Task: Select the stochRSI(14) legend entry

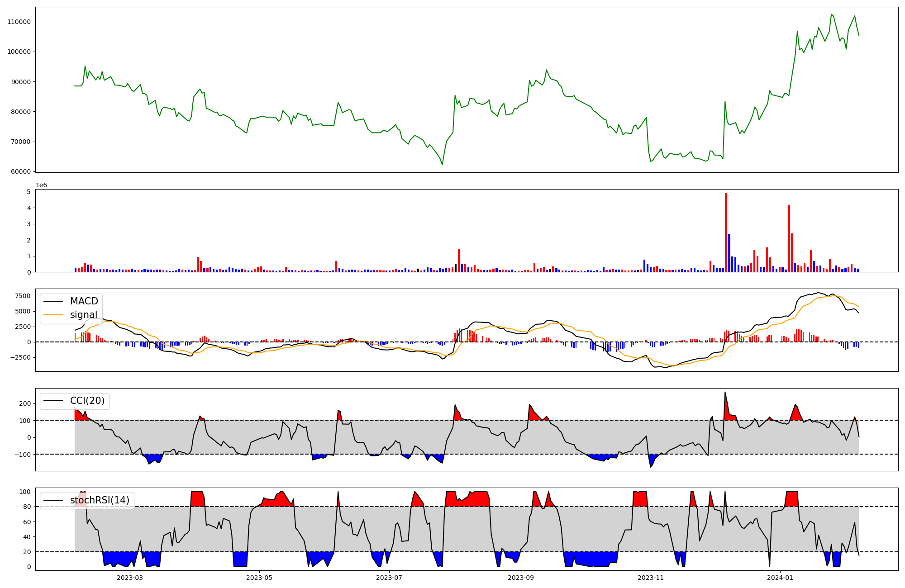Action: point(100,500)
